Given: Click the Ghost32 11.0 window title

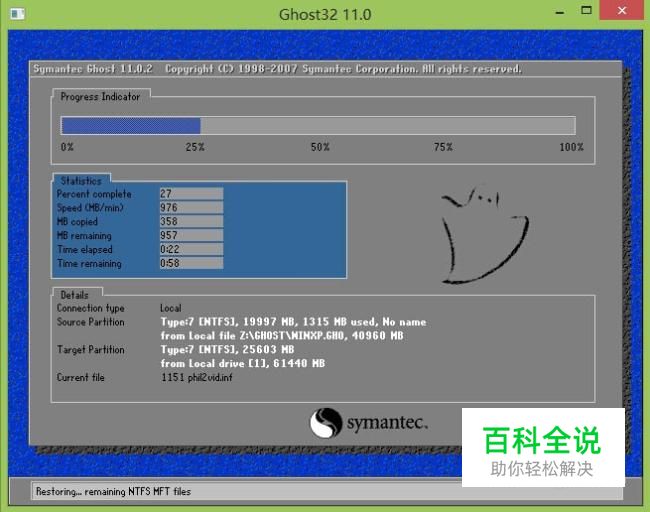Looking at the screenshot, I should click(325, 15).
